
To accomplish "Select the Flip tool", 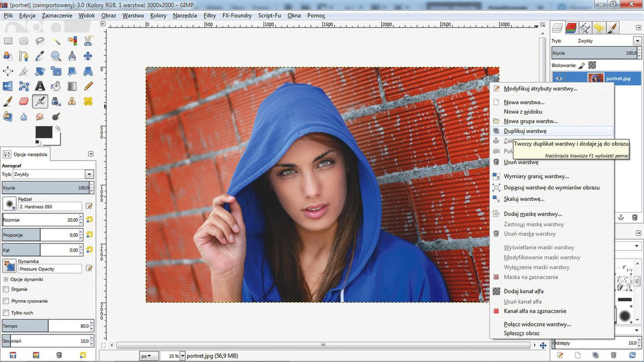I will pyautogui.click(x=8, y=86).
